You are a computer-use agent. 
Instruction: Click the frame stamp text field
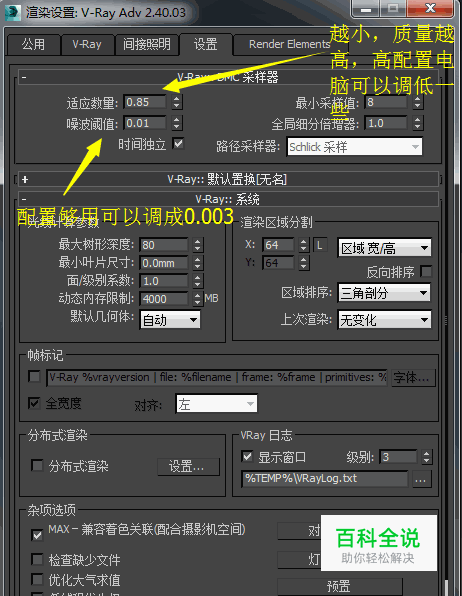click(x=217, y=377)
